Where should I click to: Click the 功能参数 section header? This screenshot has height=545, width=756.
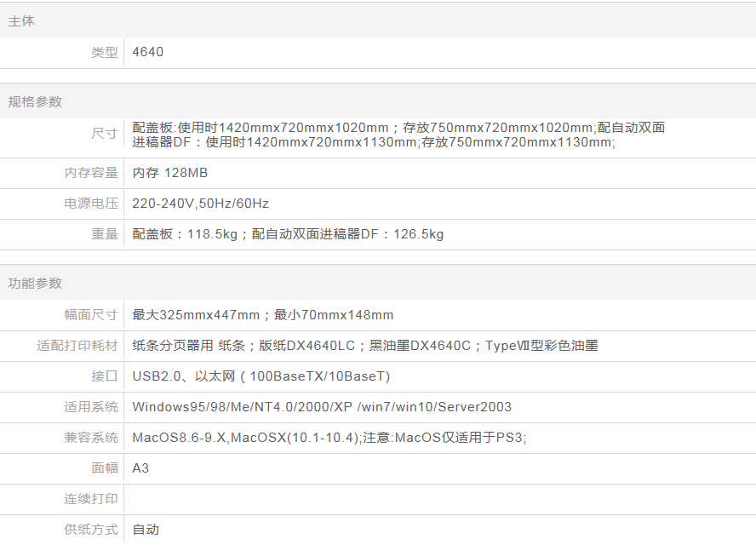[x=35, y=283]
